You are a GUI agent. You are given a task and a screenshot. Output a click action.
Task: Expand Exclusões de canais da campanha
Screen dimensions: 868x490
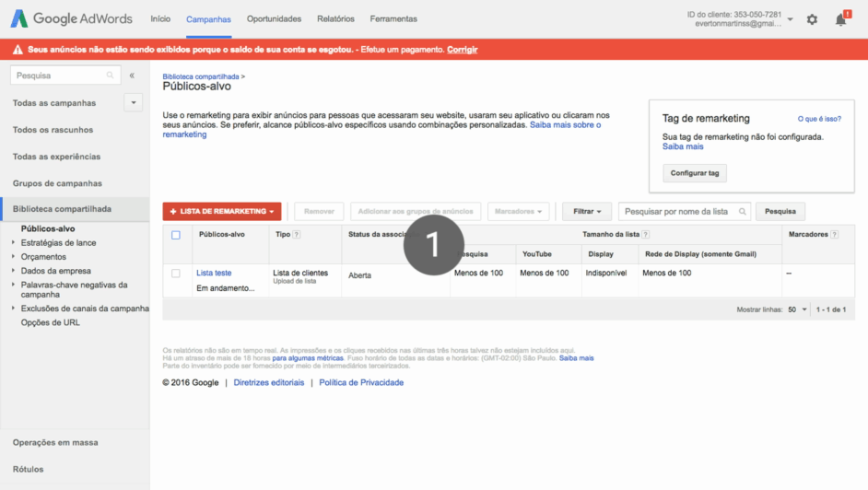pyautogui.click(x=13, y=308)
